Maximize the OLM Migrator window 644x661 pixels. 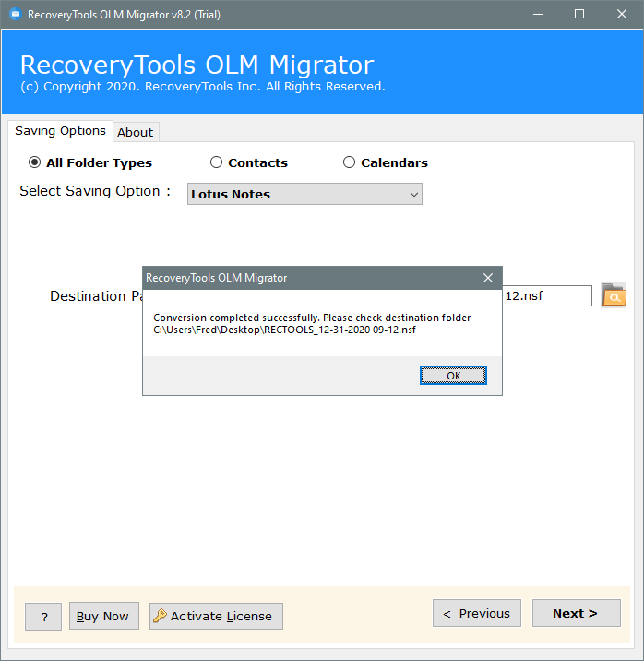pyautogui.click(x=579, y=15)
